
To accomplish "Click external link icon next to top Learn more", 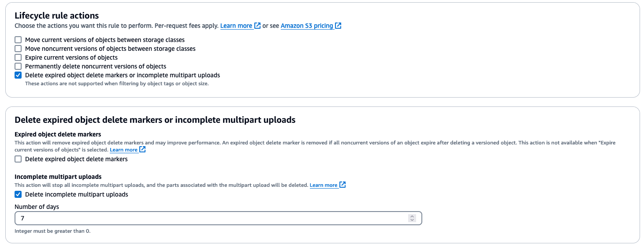I will tap(257, 26).
